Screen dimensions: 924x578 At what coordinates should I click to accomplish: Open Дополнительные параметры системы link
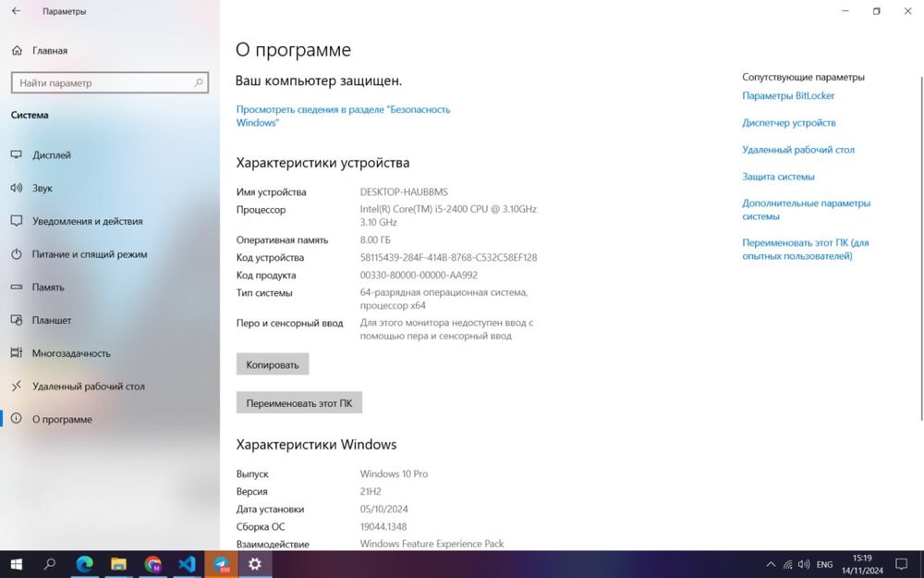806,209
